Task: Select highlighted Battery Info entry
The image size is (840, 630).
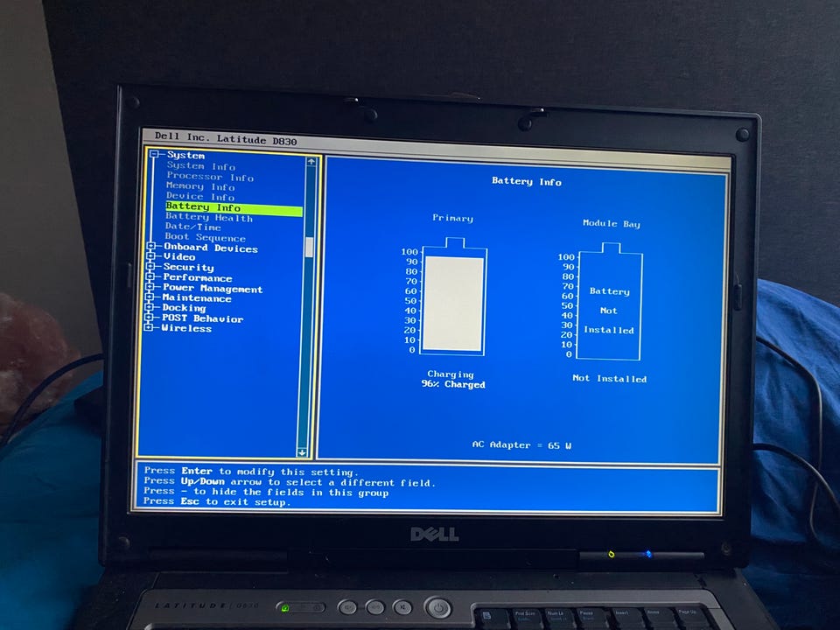Action: pyautogui.click(x=234, y=207)
